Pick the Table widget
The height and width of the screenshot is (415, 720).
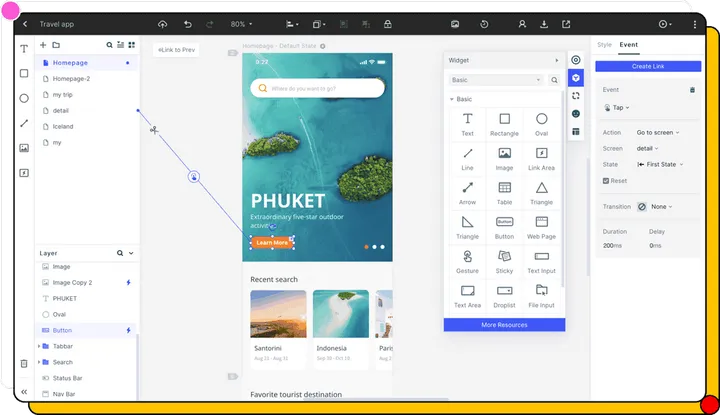point(504,193)
